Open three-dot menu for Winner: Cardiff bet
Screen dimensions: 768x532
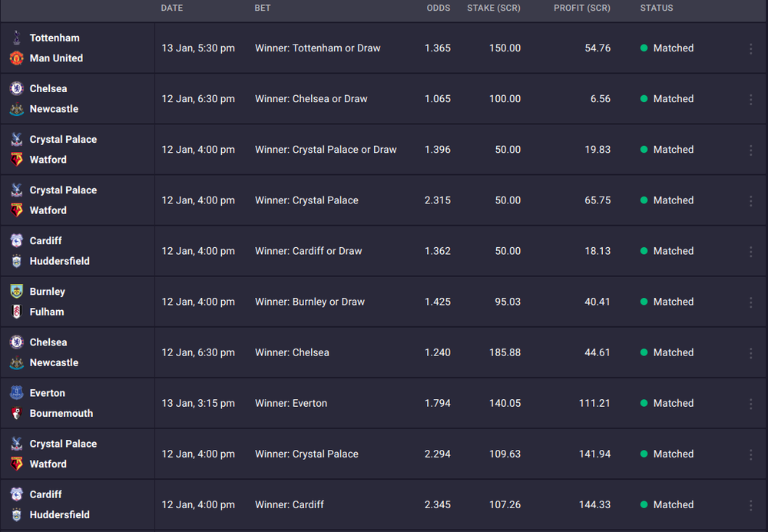[751, 505]
